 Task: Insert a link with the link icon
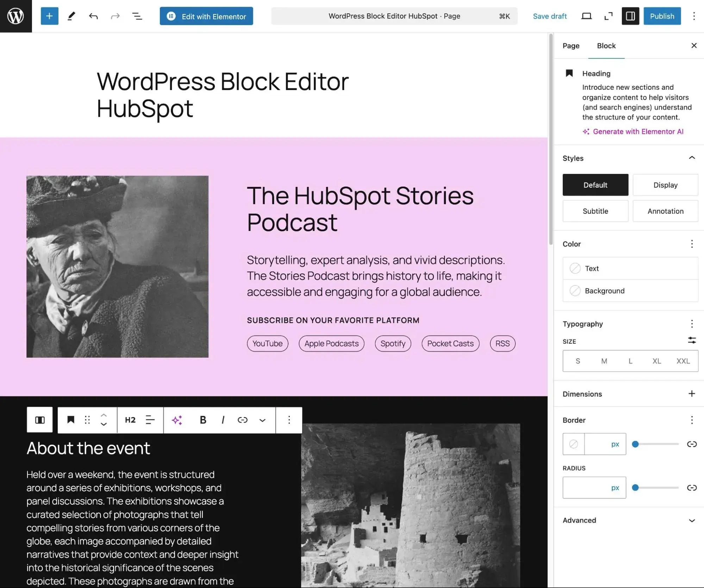pos(243,420)
